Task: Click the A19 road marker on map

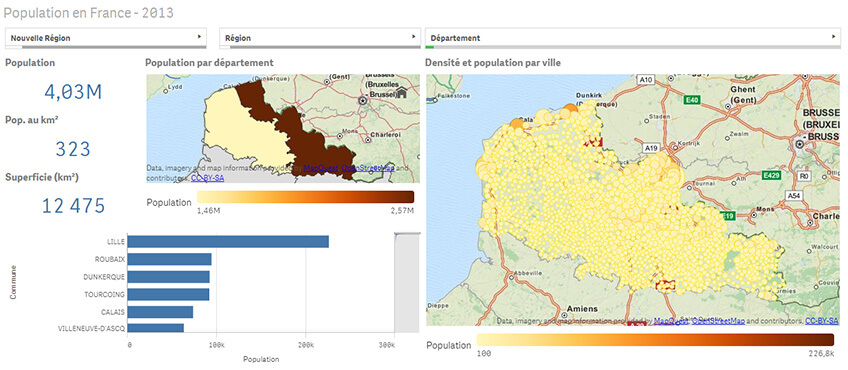Action: coord(651,147)
